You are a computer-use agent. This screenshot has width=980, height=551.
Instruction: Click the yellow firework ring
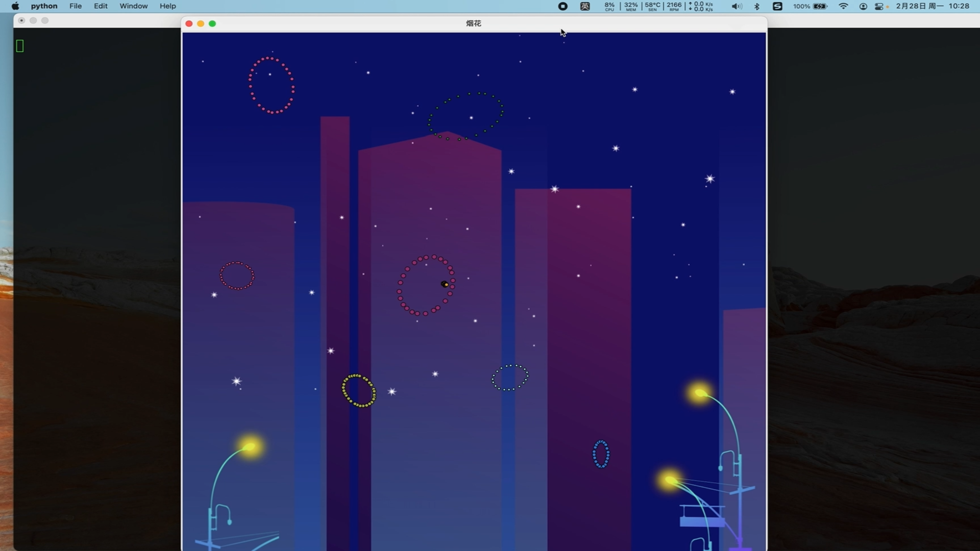[x=359, y=391]
